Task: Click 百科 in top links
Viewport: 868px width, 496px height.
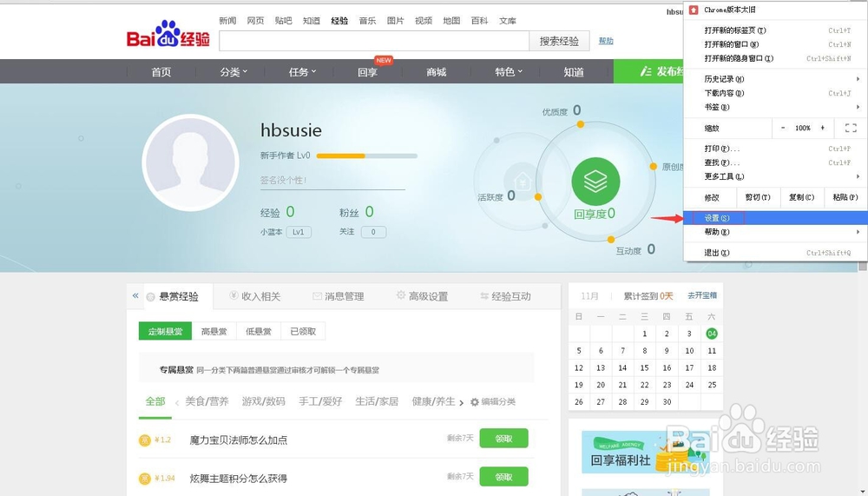Action: (x=479, y=21)
